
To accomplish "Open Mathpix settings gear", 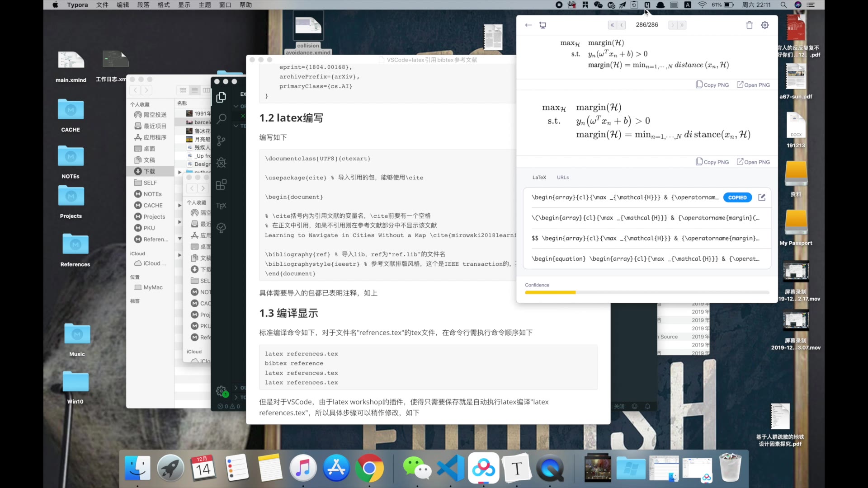I will (764, 25).
